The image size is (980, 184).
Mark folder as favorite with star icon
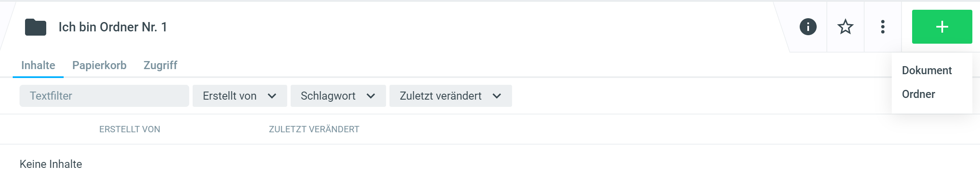click(x=845, y=27)
